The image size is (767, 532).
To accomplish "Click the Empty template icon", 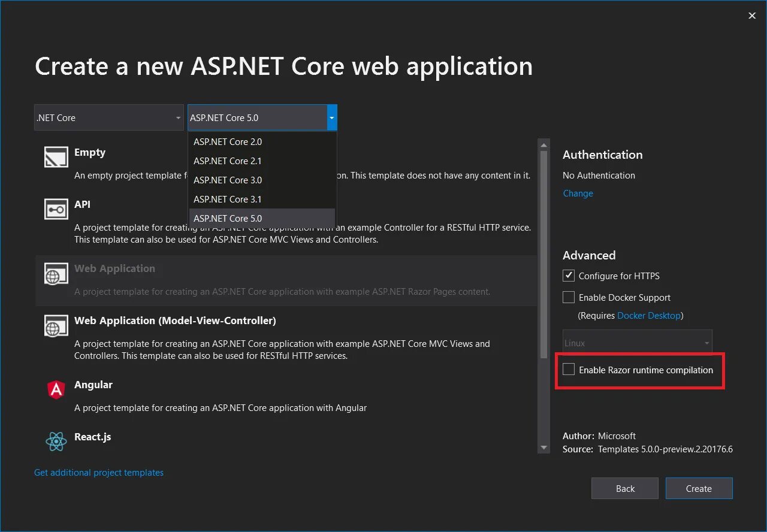I will tap(56, 157).
